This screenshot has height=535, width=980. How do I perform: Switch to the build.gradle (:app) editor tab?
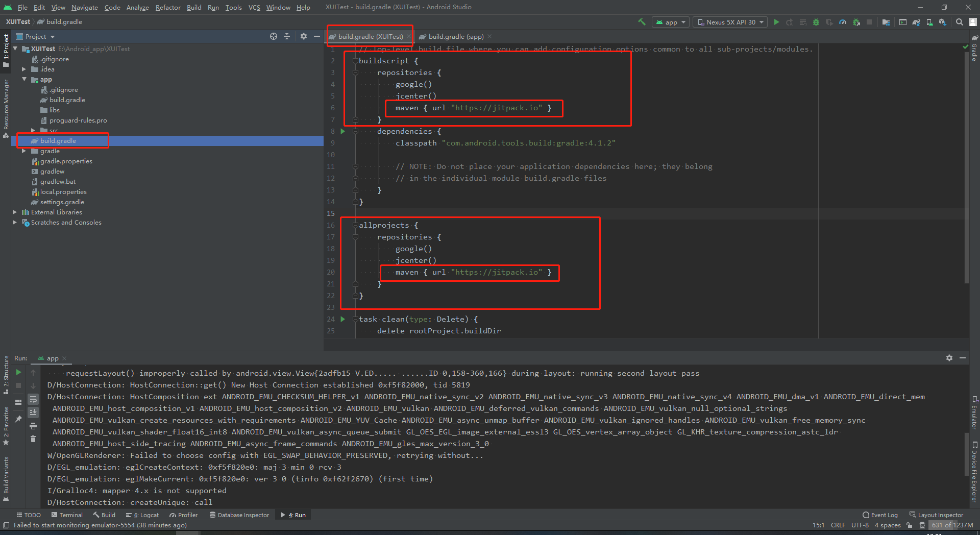tap(454, 36)
